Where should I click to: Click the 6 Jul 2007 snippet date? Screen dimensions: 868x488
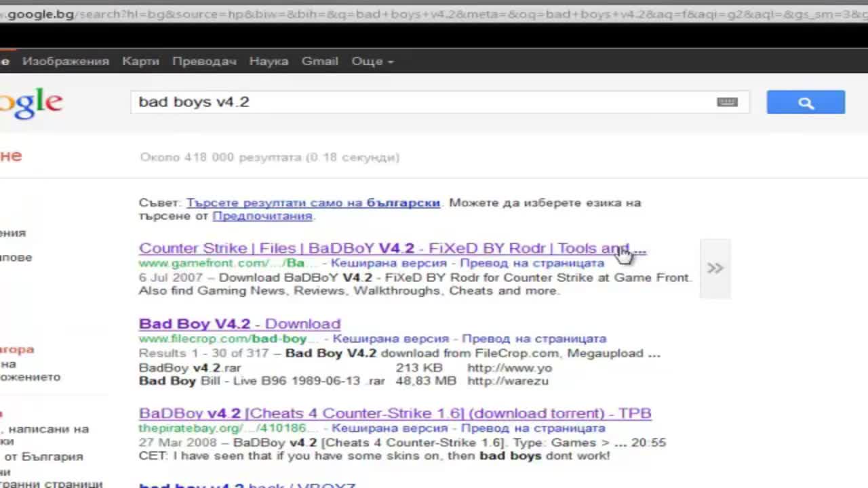[171, 277]
